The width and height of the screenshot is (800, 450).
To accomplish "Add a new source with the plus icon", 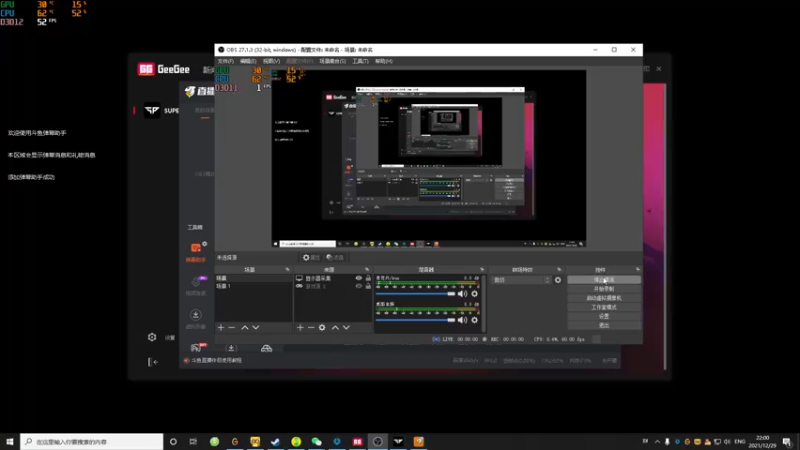I will tap(300, 328).
